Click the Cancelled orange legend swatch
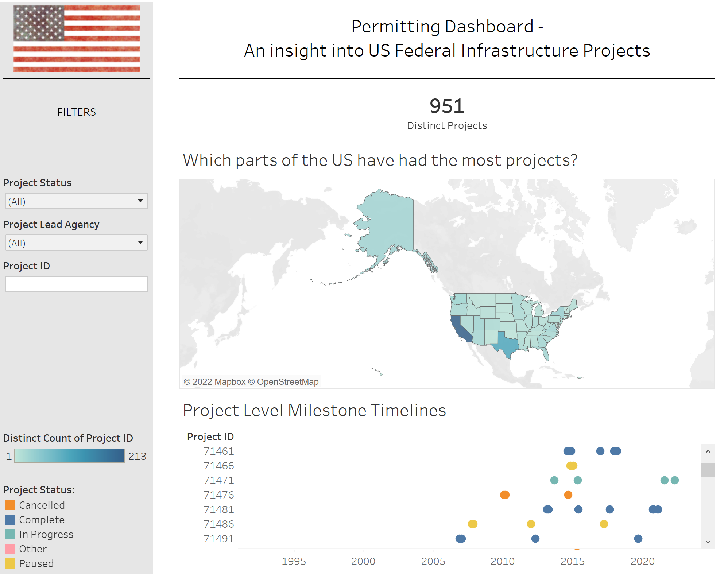728x574 pixels. [x=10, y=505]
